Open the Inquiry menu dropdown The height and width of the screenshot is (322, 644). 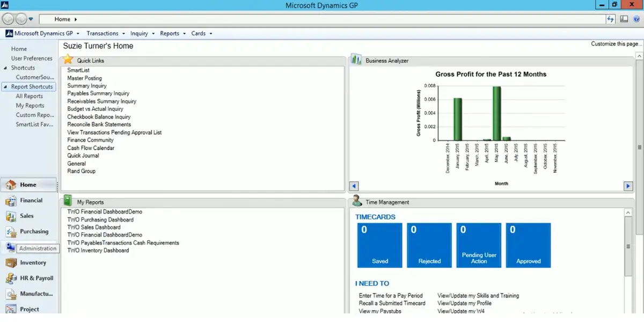coord(142,33)
